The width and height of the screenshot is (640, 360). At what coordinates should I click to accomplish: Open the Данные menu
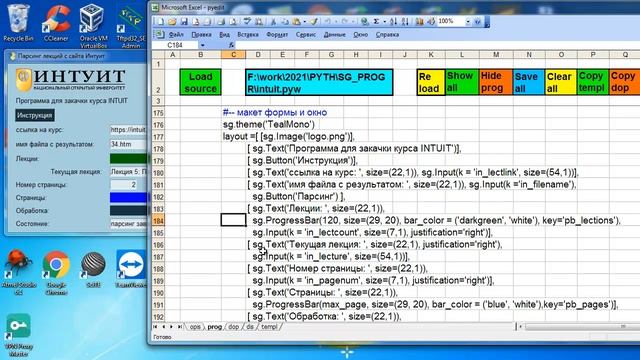[x=335, y=35]
